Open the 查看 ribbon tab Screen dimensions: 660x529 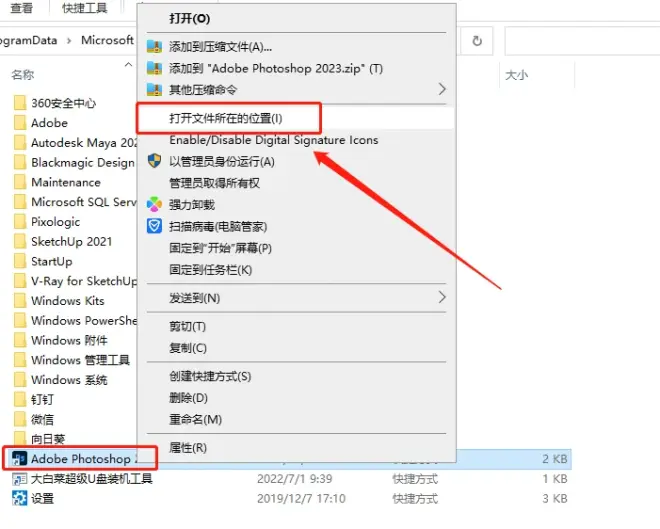(21, 8)
